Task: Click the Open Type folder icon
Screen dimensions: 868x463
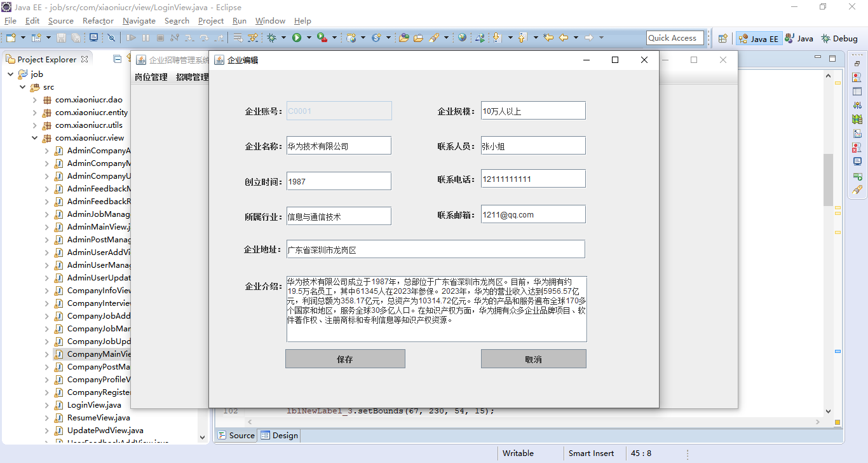Action: [x=403, y=38]
